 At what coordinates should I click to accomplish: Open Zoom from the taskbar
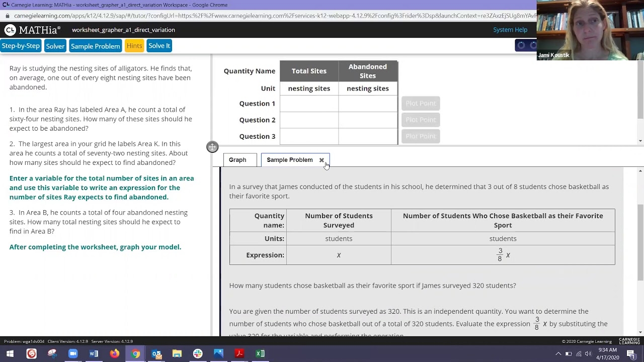coord(73,353)
